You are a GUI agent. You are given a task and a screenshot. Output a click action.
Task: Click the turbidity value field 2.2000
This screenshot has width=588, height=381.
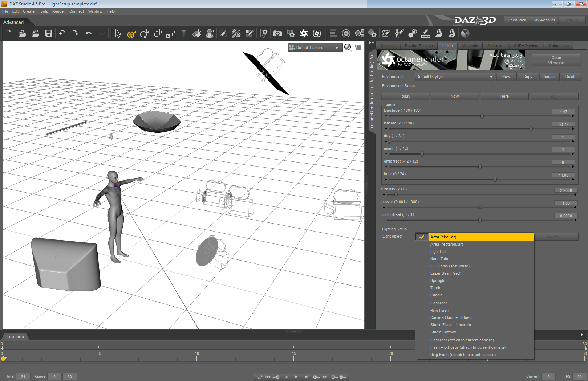pos(566,190)
